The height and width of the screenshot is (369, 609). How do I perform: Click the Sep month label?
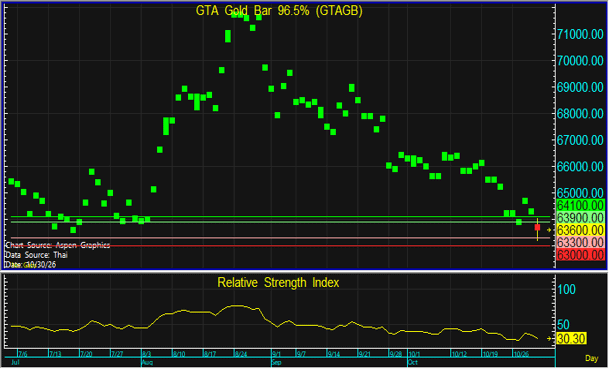(276, 362)
